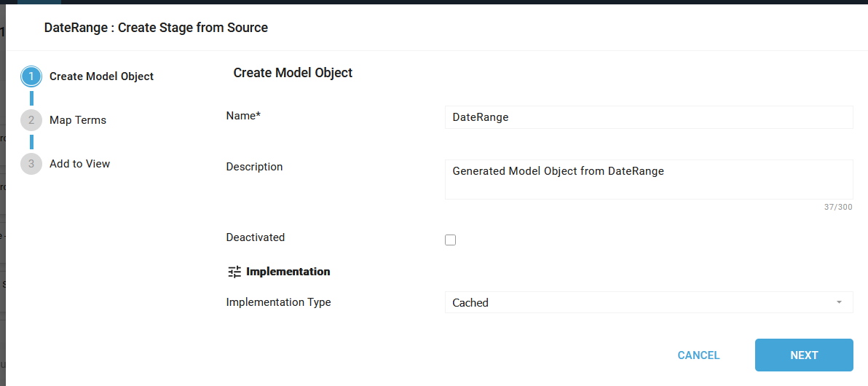Image resolution: width=868 pixels, height=386 pixels.
Task: Click the Implementation sliders icon
Action: 234,272
